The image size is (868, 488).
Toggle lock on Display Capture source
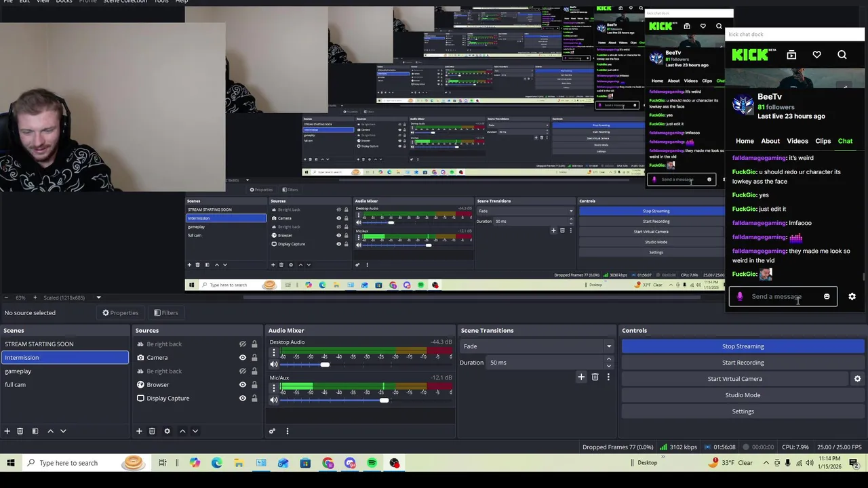(254, 399)
